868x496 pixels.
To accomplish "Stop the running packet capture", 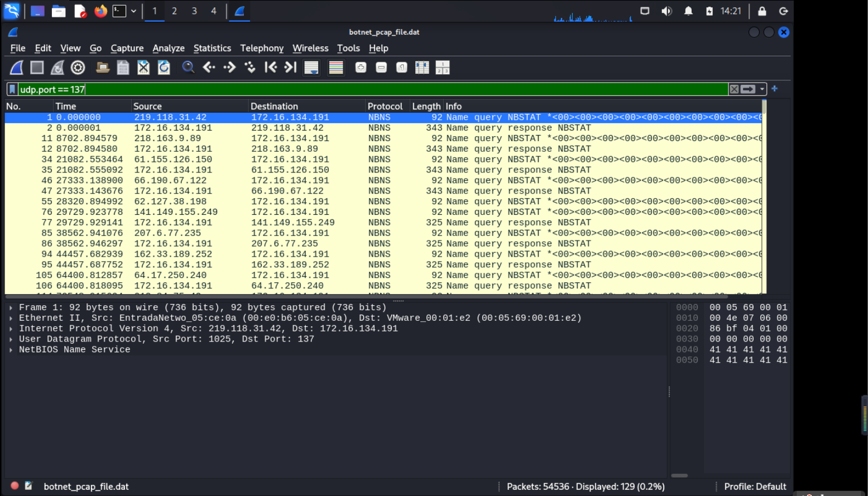I will (37, 68).
